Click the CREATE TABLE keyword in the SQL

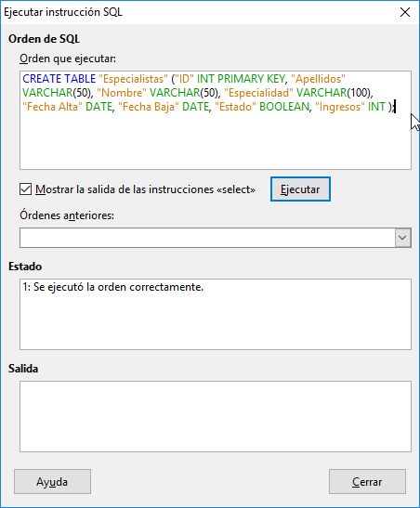point(59,79)
